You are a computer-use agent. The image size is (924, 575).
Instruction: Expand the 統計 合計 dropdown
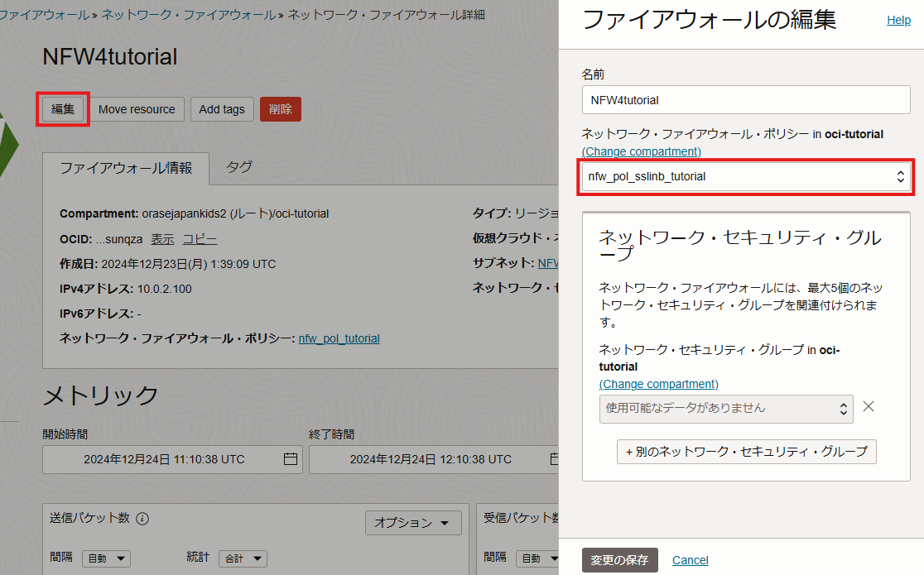click(243, 559)
